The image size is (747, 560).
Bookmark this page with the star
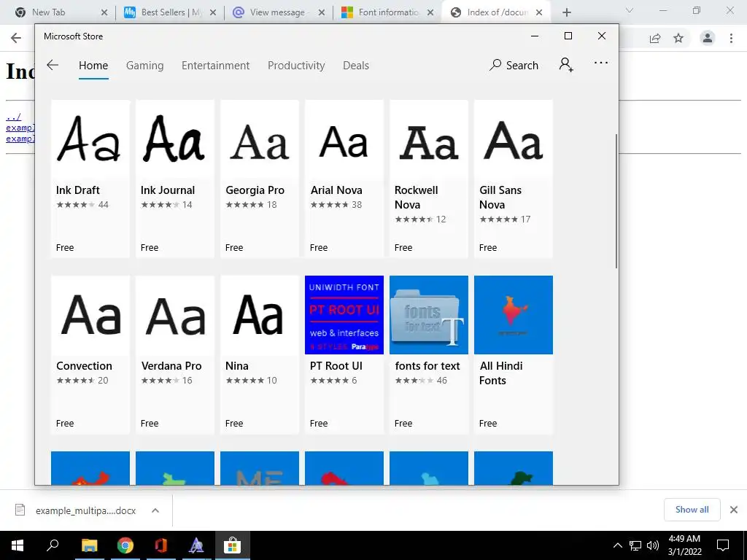coord(678,38)
